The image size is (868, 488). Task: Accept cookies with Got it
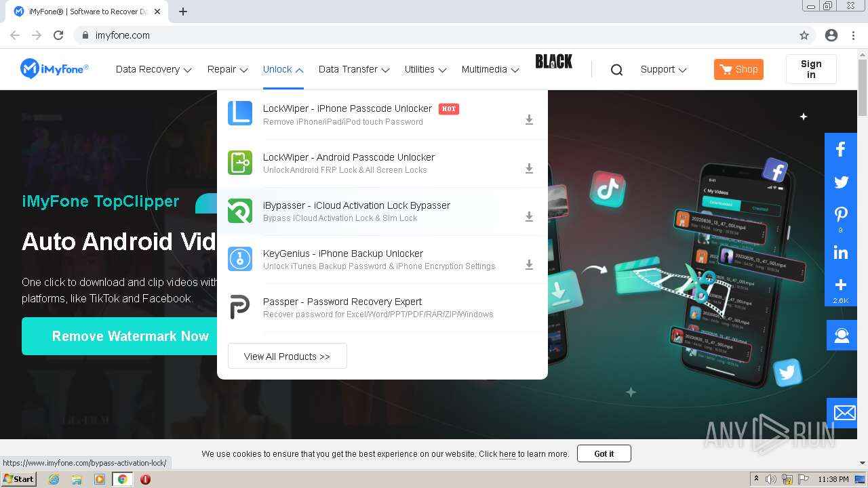[x=604, y=453]
